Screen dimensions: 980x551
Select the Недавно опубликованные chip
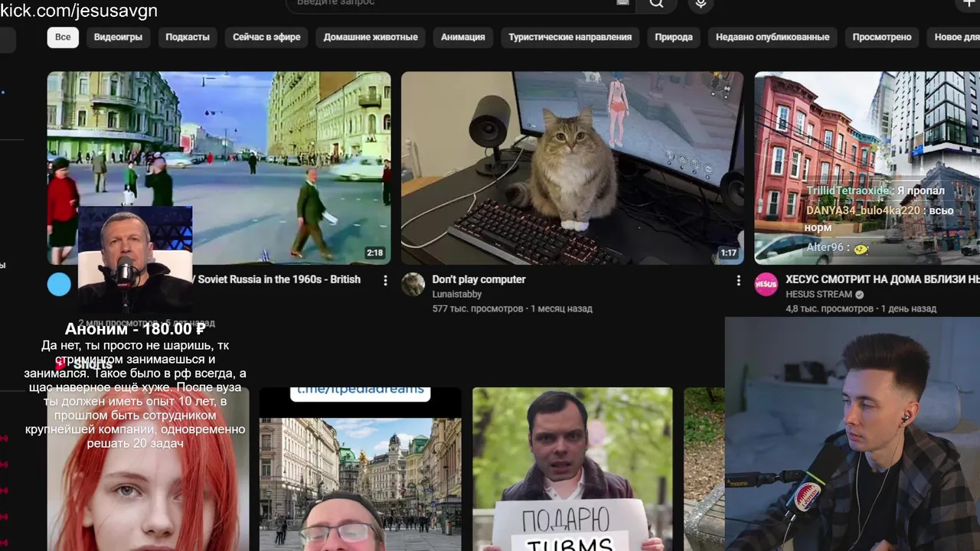773,37
